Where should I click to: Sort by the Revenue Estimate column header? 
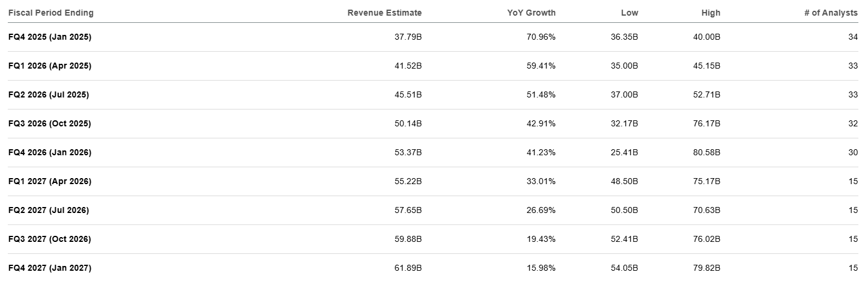[x=384, y=13]
